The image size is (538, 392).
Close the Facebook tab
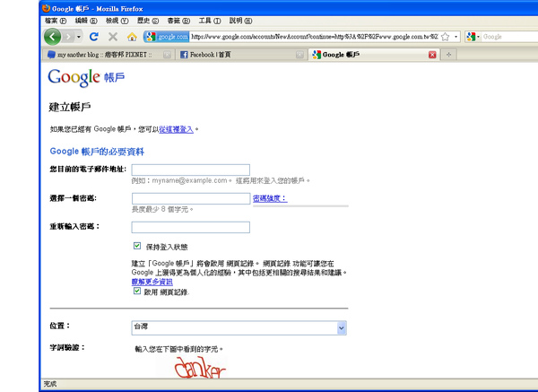[x=299, y=55]
